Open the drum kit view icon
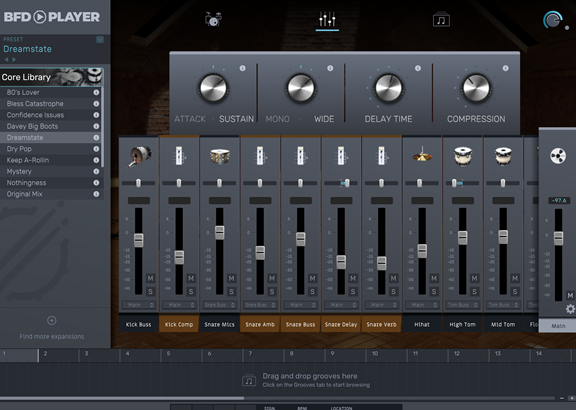576x410 pixels. pos(213,19)
